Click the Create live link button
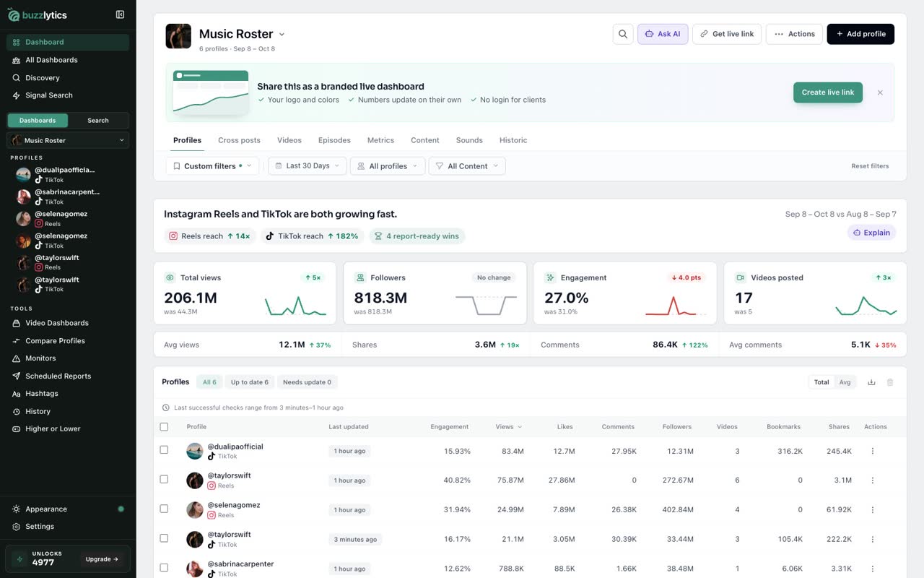This screenshot has height=578, width=924. tap(828, 92)
